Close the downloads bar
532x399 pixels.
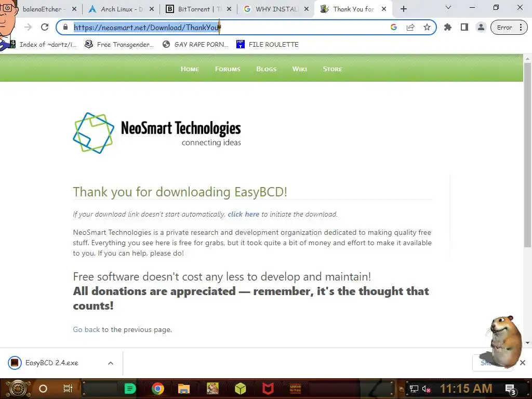point(523,363)
